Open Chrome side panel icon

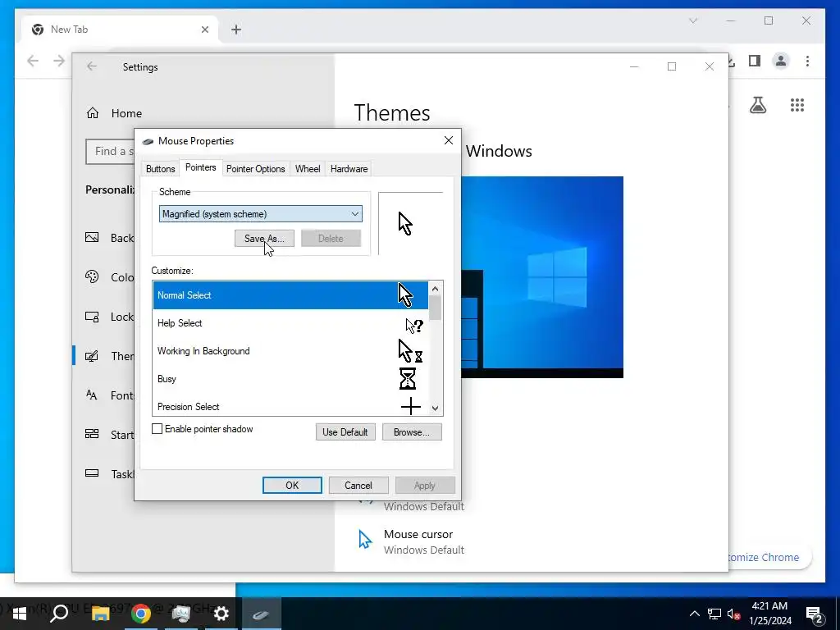(755, 61)
